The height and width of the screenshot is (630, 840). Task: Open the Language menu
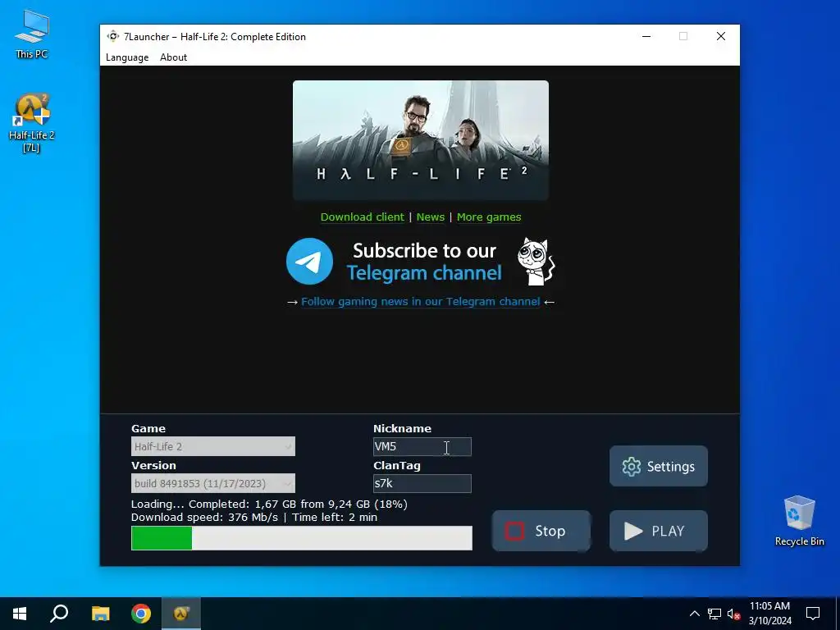click(x=127, y=57)
